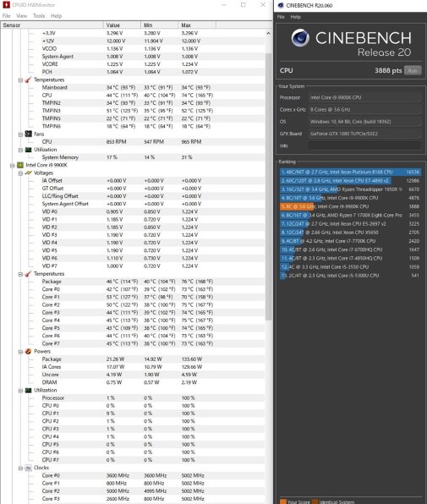Viewport: 427px width, 504px height.
Task: Click the Fans icon
Action: (28, 134)
